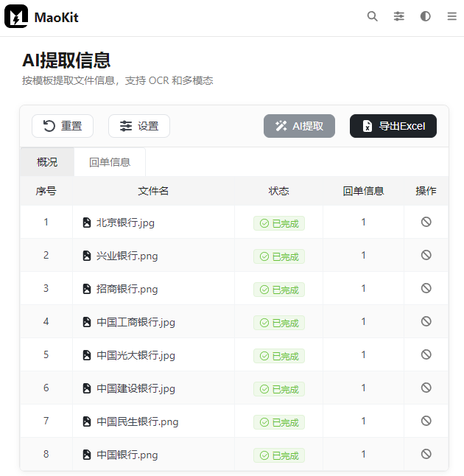
Task: Select file name 中国建设银行.jpg
Action: (x=136, y=388)
